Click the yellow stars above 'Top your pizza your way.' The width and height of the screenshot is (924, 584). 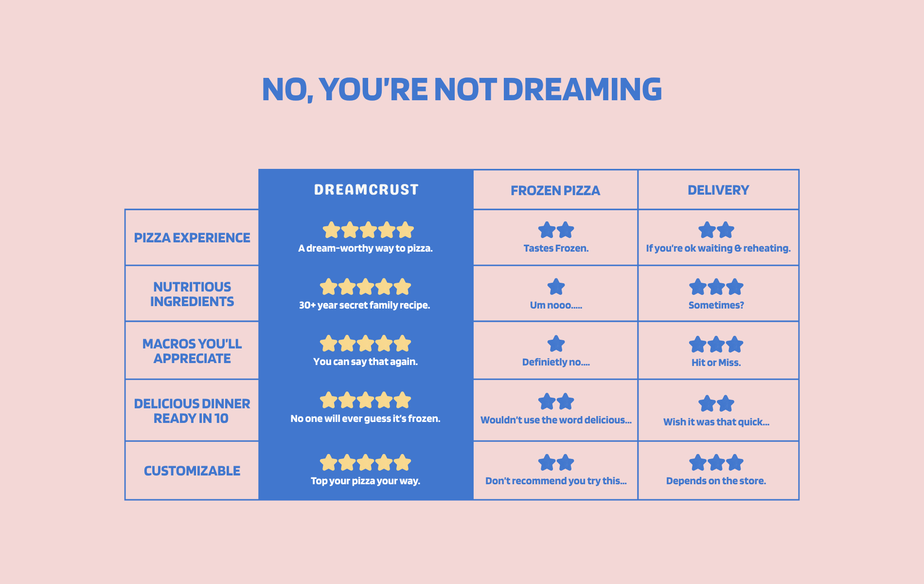tap(365, 463)
